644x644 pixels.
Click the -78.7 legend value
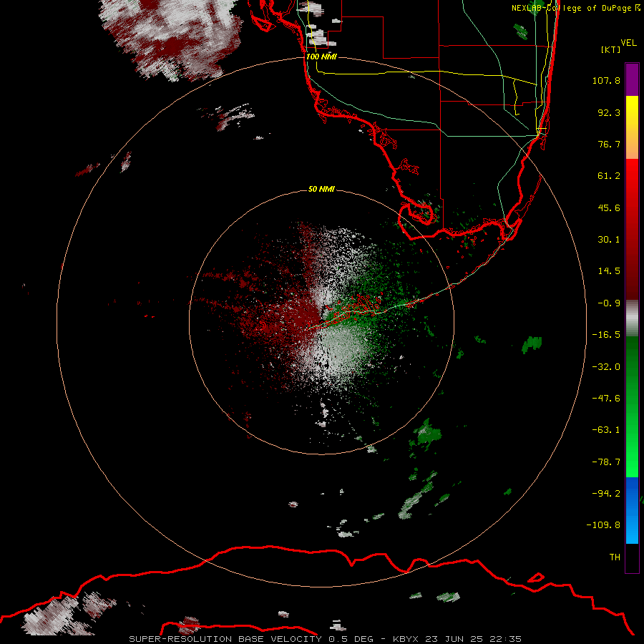606,462
